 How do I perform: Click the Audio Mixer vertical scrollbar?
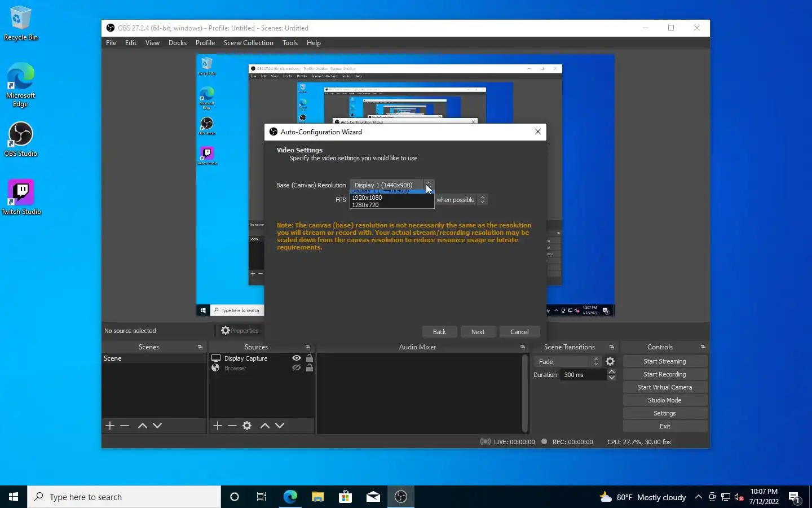click(x=525, y=393)
